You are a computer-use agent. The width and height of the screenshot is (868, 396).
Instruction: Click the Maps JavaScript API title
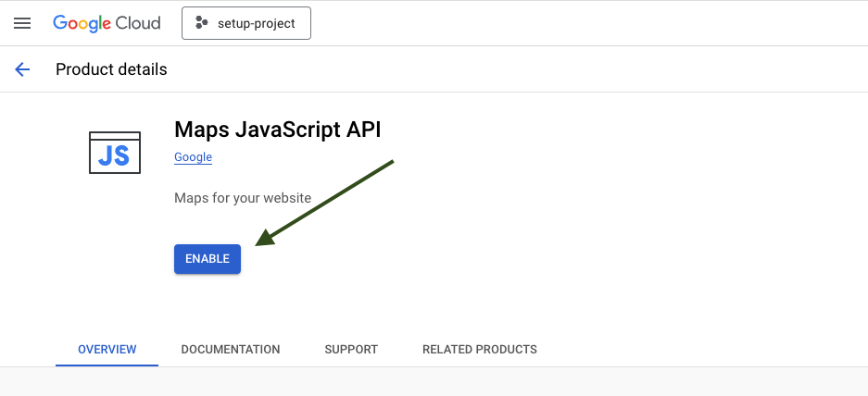point(277,130)
